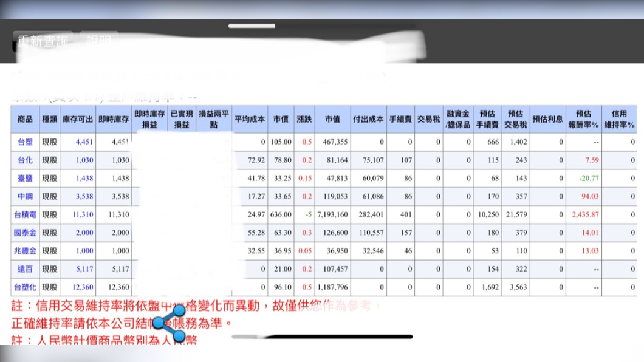Image resolution: width=644 pixels, height=362 pixels.
Task: Click the 損益兩平點 column header
Action: click(214, 119)
